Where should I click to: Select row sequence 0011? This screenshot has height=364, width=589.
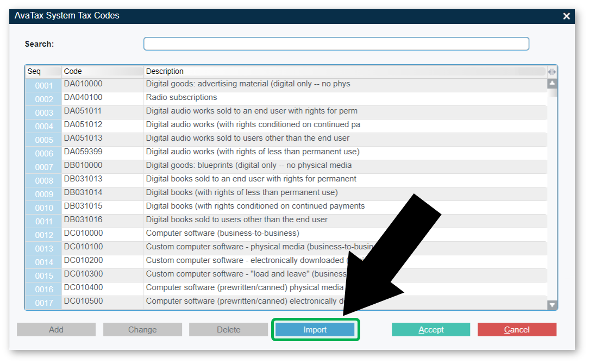tap(44, 221)
